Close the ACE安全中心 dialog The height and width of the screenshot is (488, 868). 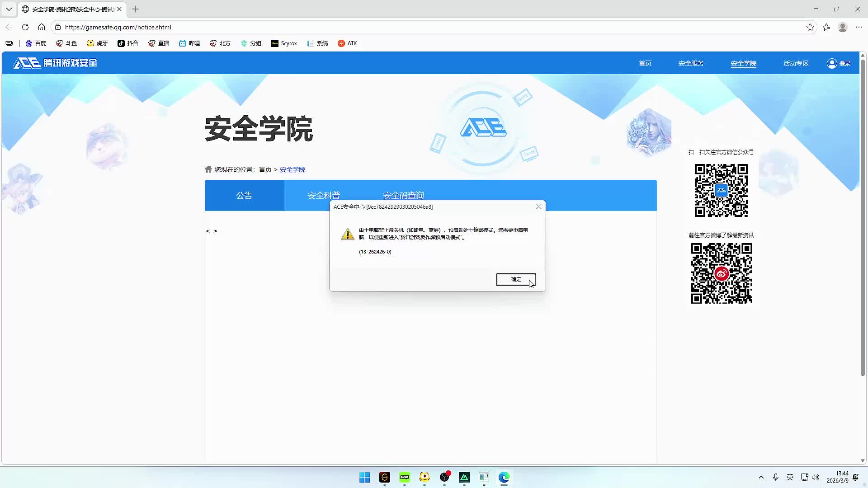pos(538,206)
